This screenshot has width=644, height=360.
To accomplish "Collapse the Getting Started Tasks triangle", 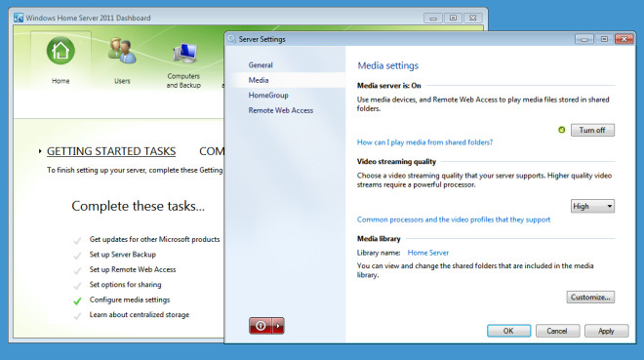I will click(x=40, y=151).
